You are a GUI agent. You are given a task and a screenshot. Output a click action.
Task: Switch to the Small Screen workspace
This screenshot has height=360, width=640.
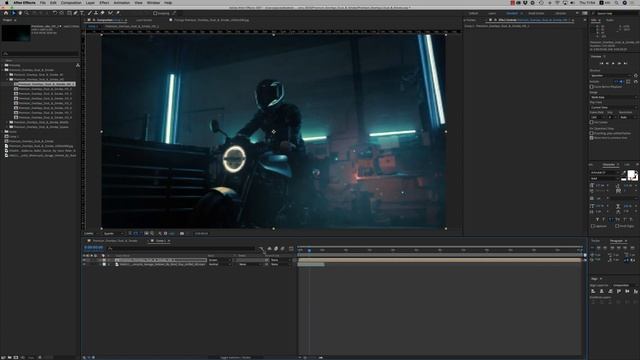[x=536, y=13]
